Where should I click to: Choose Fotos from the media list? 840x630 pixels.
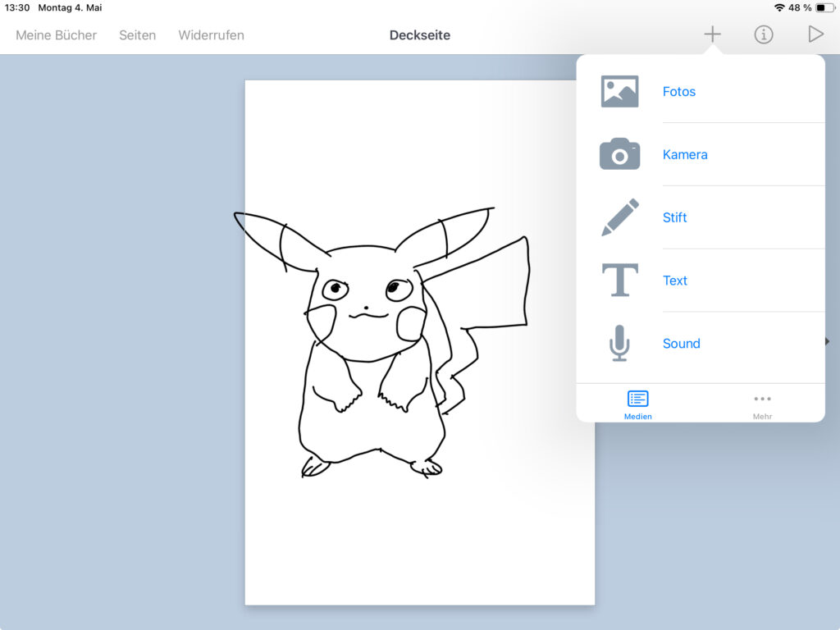(678, 92)
